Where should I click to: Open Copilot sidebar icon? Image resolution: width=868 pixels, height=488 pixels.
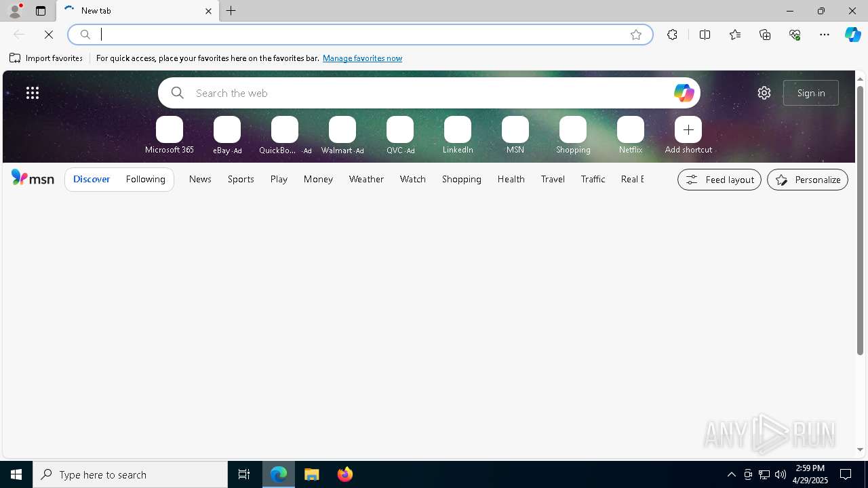pyautogui.click(x=852, y=35)
